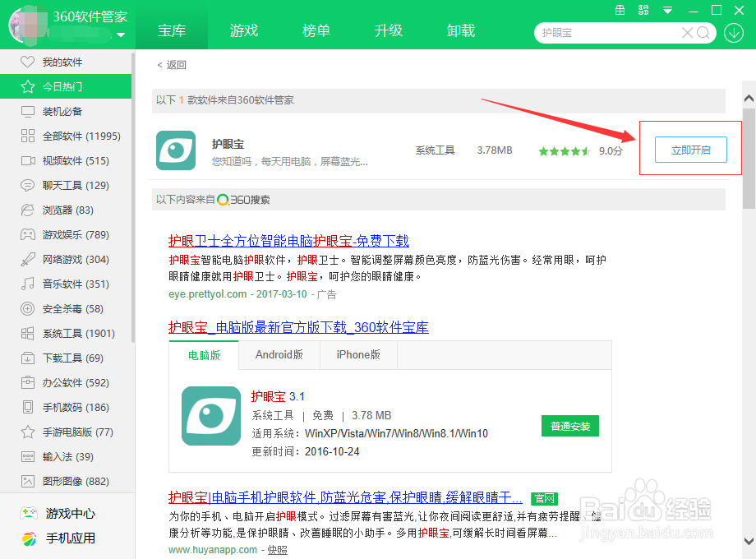Click large 护眼宝 eye icon in card

click(210, 416)
